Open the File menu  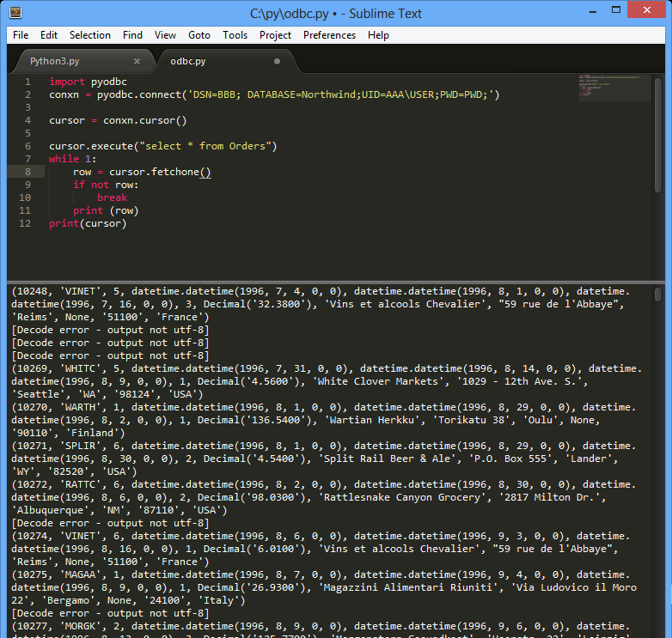click(21, 35)
